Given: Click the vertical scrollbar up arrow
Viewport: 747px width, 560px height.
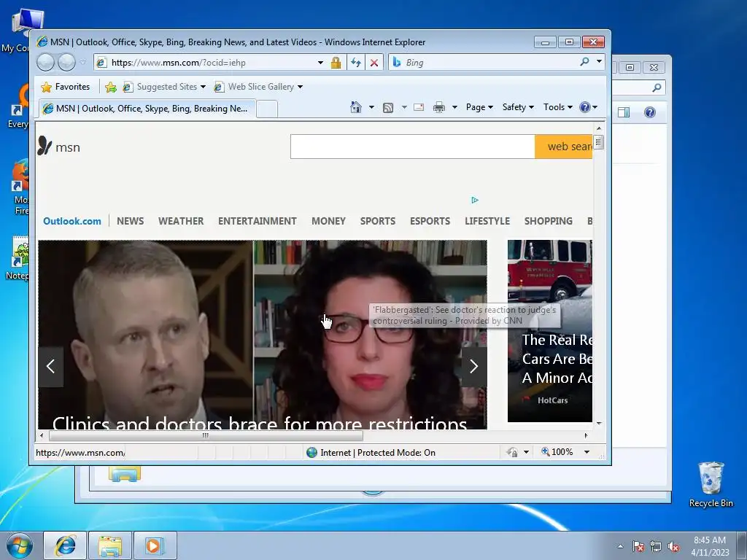Looking at the screenshot, I should click(599, 128).
